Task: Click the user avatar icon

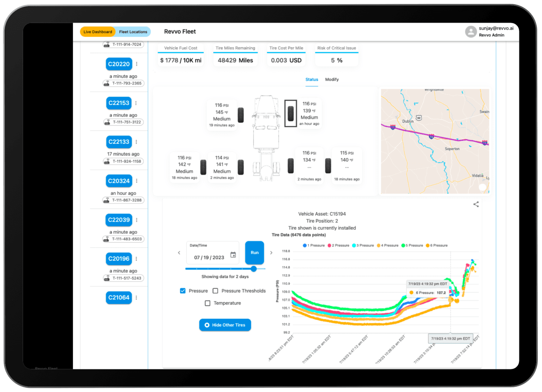Action: coord(471,32)
